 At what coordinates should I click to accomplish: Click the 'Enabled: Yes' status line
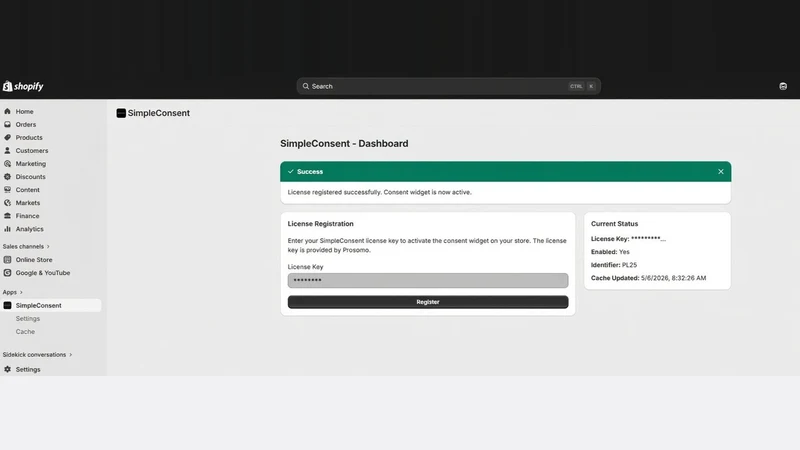(x=610, y=252)
